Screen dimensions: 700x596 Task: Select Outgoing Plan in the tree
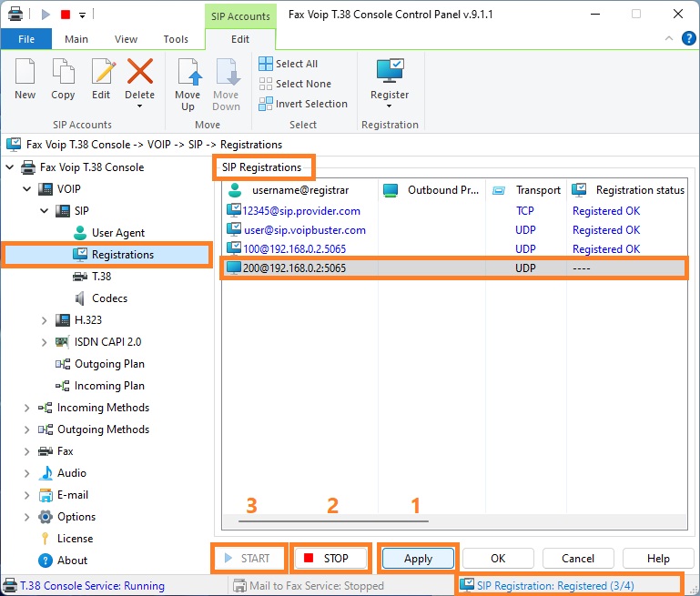coord(109,364)
